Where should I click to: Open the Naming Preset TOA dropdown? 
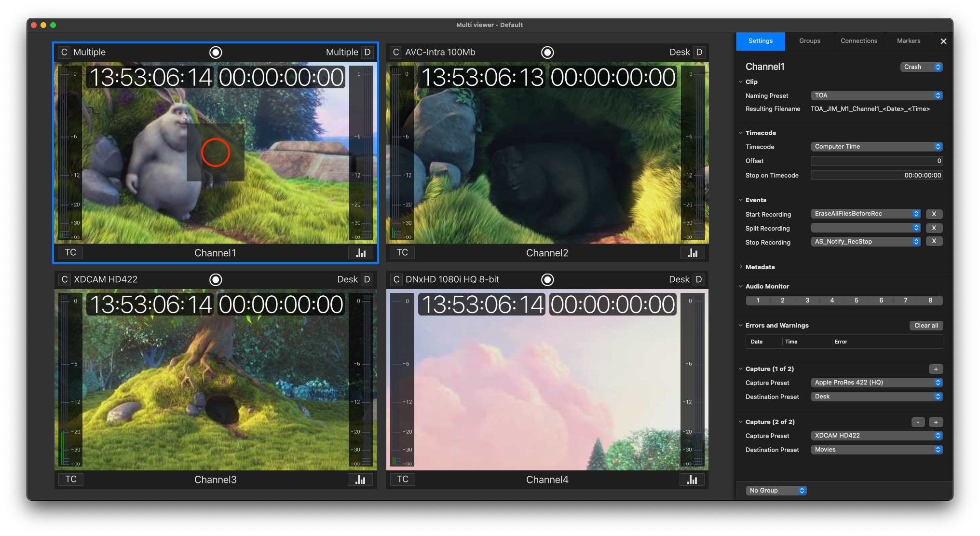click(x=876, y=96)
